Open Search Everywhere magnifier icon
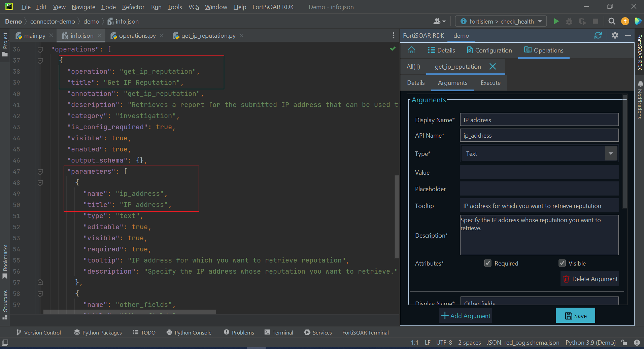The width and height of the screenshot is (644, 349). (612, 21)
